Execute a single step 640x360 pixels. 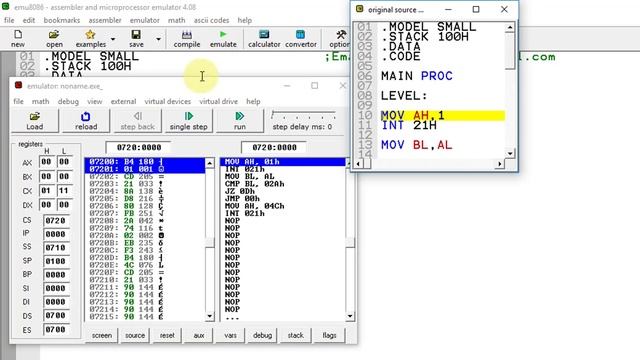click(189, 121)
